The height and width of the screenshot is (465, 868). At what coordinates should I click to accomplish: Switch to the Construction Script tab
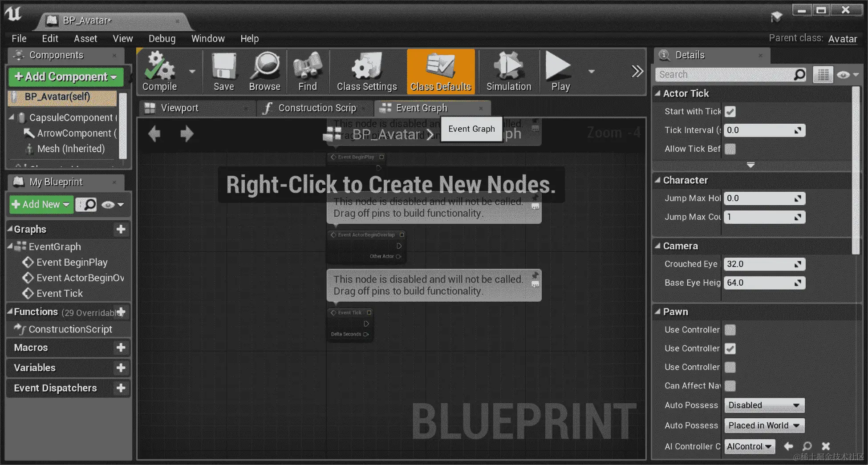[x=314, y=108]
